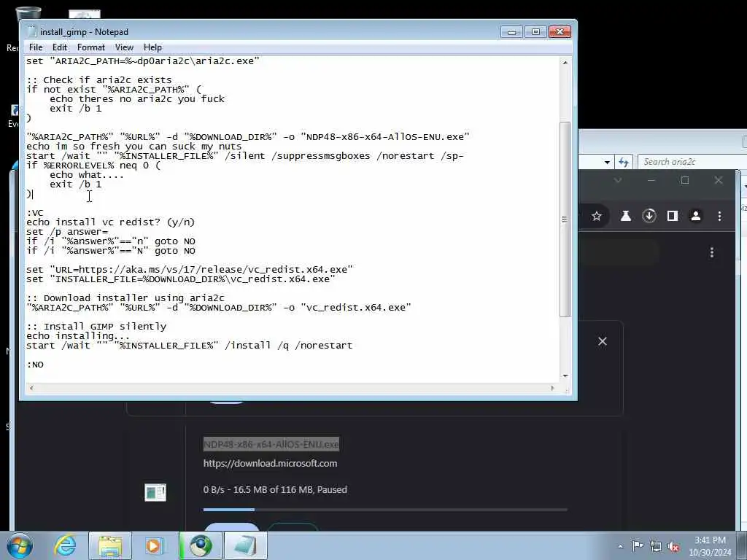
Task: Open downloads page three-dot menu
Action: pyautogui.click(x=712, y=252)
